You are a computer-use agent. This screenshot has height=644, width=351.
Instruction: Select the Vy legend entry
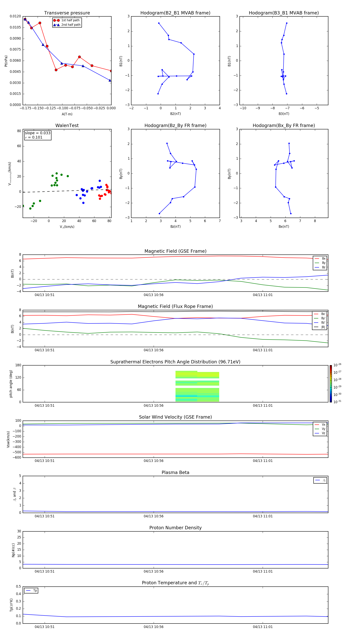(320, 429)
